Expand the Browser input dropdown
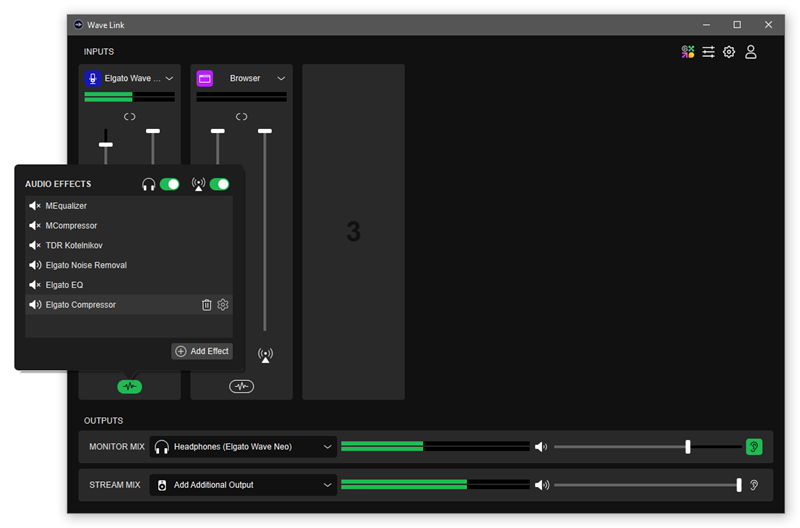Screen dimensions: 800x528 click(281, 79)
